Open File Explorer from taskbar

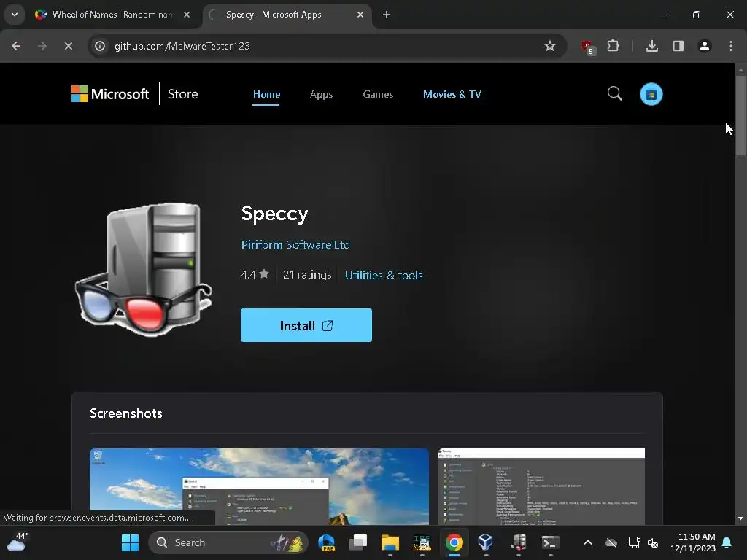390,542
